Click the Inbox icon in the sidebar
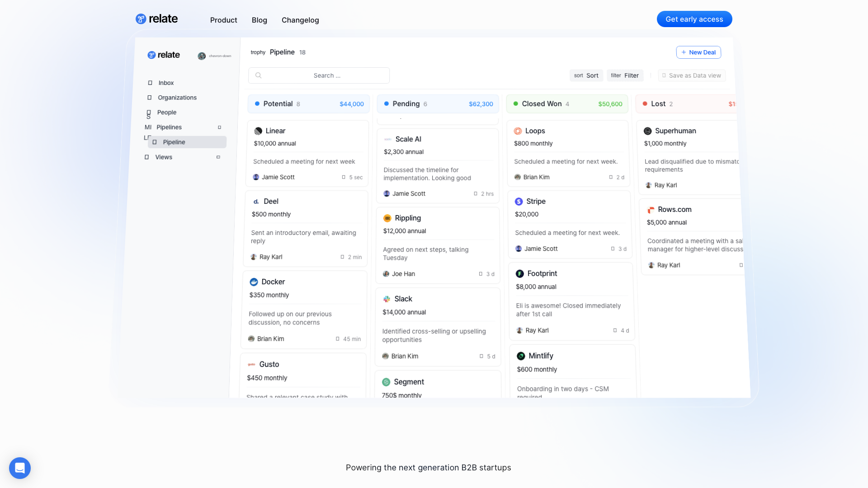Viewport: 868px width, 488px height. [150, 83]
